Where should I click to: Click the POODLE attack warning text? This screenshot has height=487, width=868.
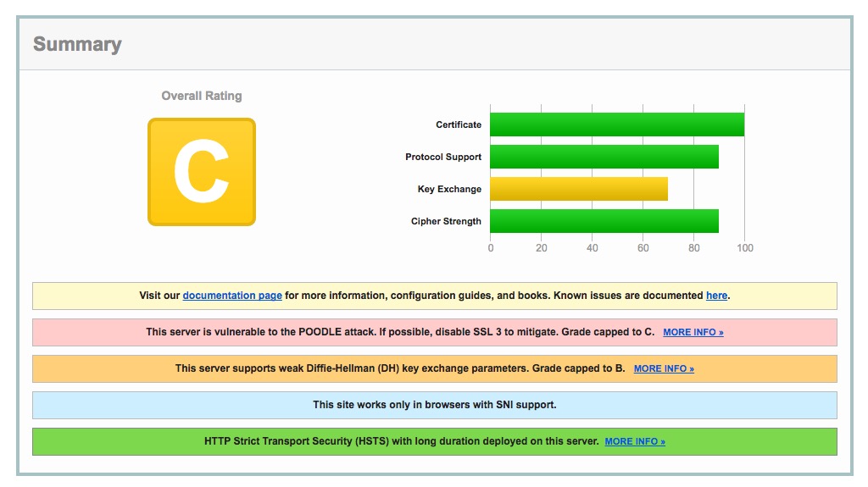[x=400, y=332]
